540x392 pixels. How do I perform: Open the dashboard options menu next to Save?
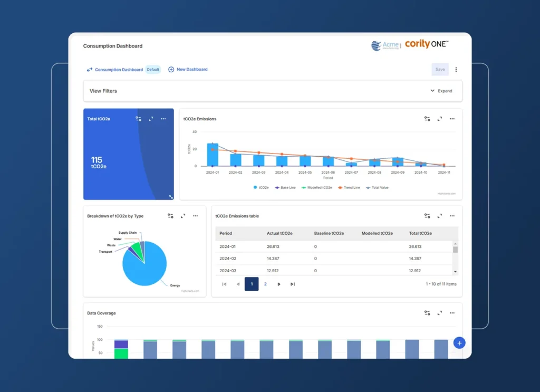[456, 69]
